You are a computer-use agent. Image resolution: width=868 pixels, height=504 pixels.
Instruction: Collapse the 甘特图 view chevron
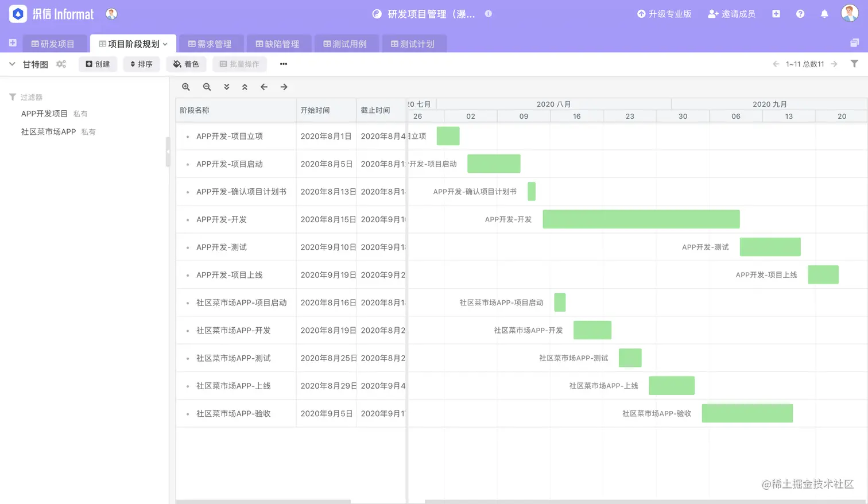click(12, 64)
